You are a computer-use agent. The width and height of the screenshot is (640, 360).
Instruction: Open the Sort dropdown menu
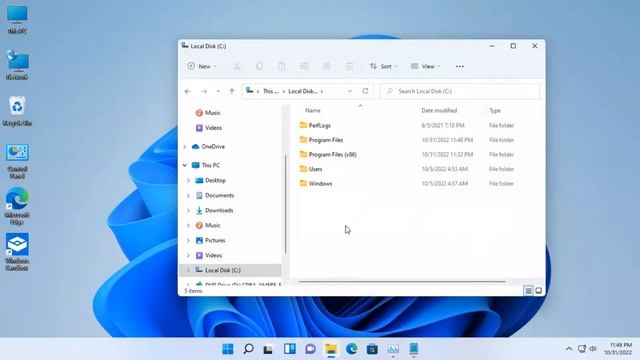click(383, 66)
